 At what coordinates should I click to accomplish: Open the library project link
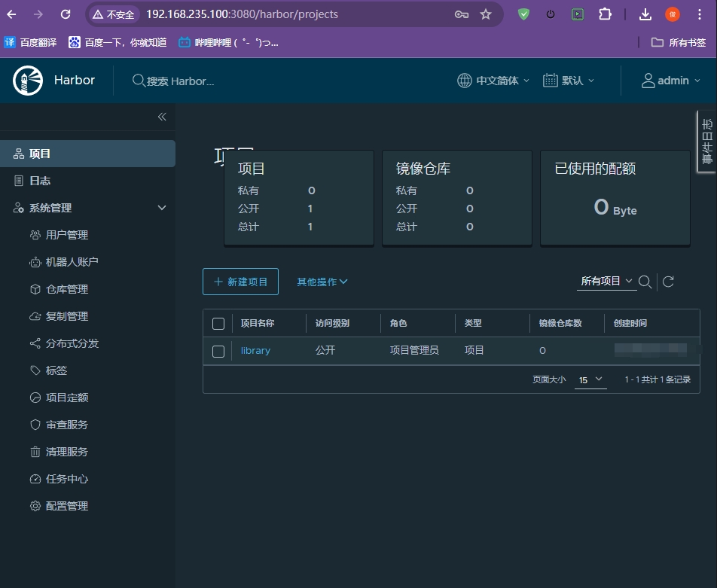coord(255,351)
